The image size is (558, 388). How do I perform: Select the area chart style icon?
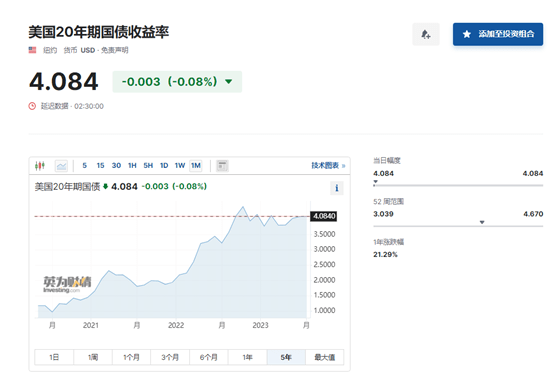coord(61,166)
